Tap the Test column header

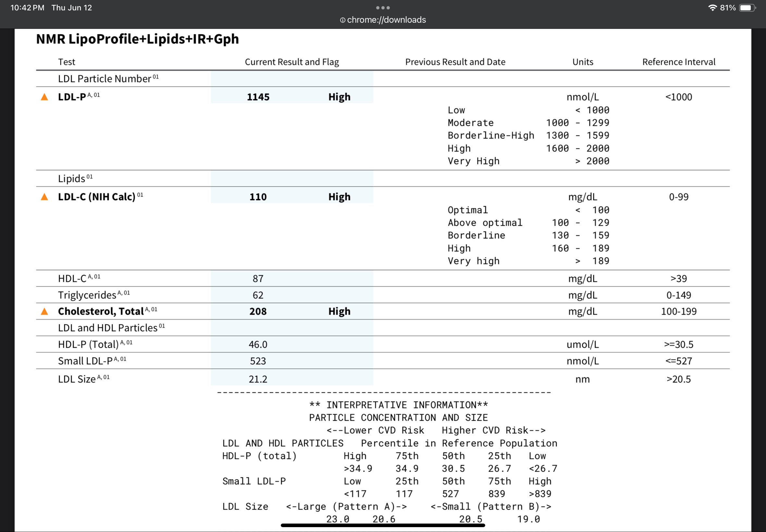[x=67, y=62]
